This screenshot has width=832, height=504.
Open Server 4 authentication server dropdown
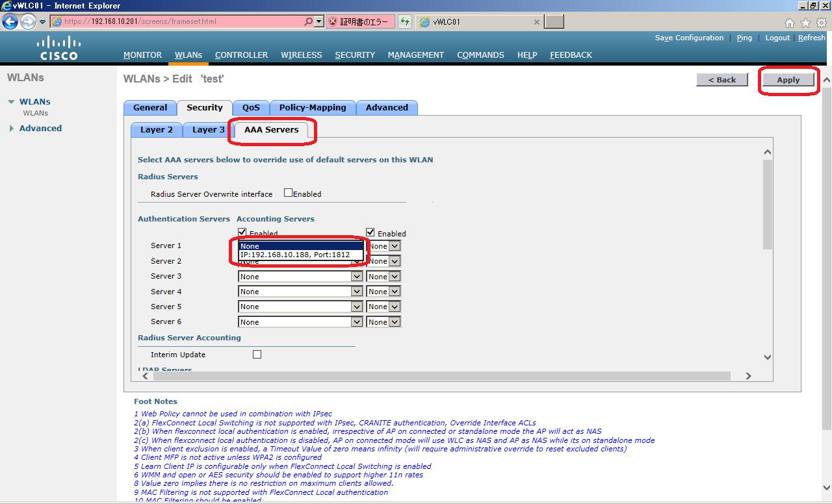[300, 292]
